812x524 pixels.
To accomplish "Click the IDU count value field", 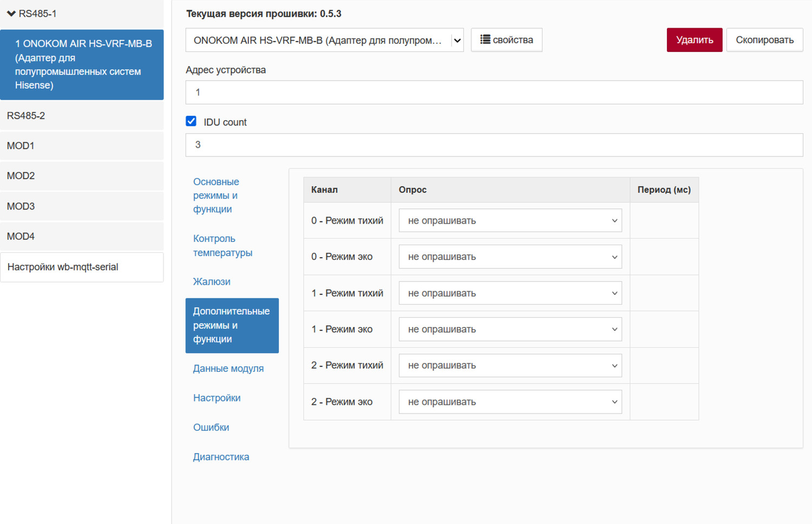I will 494,145.
